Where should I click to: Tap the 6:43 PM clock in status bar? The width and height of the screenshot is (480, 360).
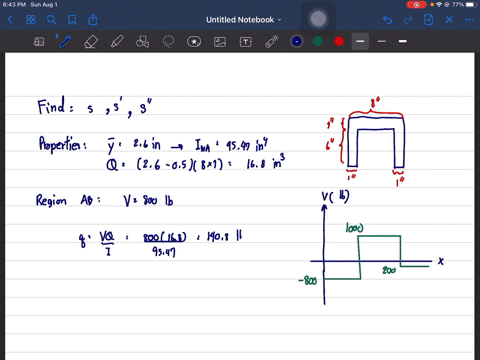pyautogui.click(x=14, y=5)
